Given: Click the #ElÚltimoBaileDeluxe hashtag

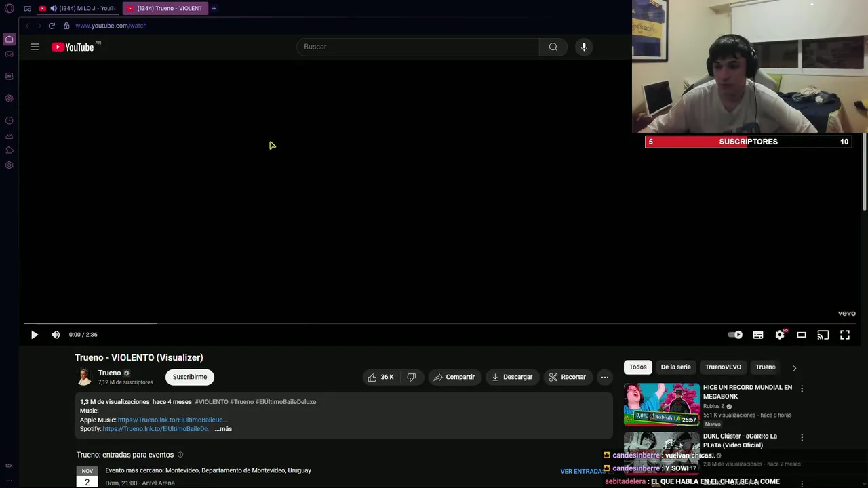Looking at the screenshot, I should tap(285, 402).
